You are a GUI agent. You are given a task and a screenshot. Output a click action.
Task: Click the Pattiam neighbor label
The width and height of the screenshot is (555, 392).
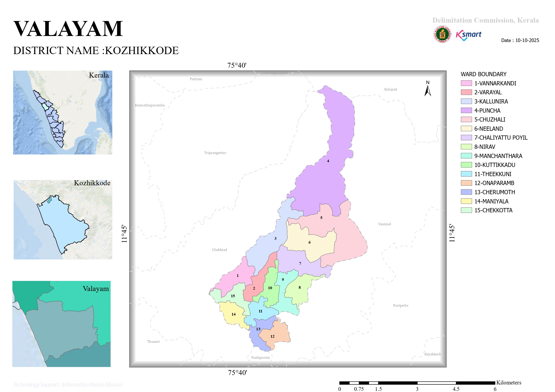(x=196, y=79)
